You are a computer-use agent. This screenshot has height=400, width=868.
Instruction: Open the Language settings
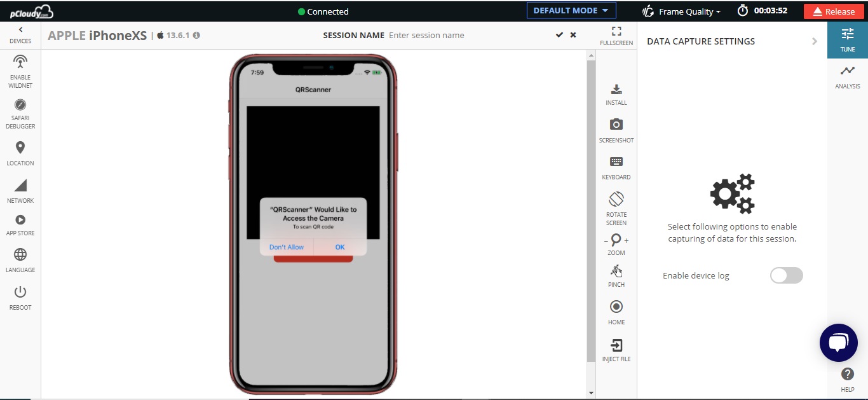20,261
